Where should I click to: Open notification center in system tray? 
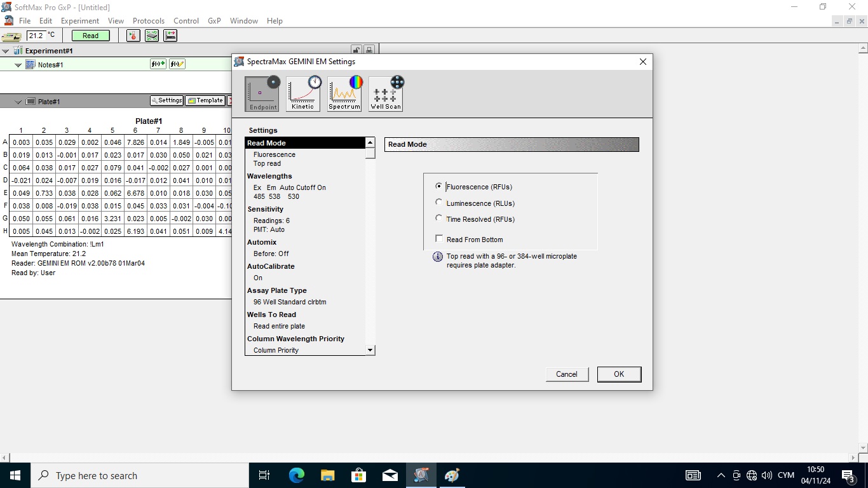click(848, 475)
